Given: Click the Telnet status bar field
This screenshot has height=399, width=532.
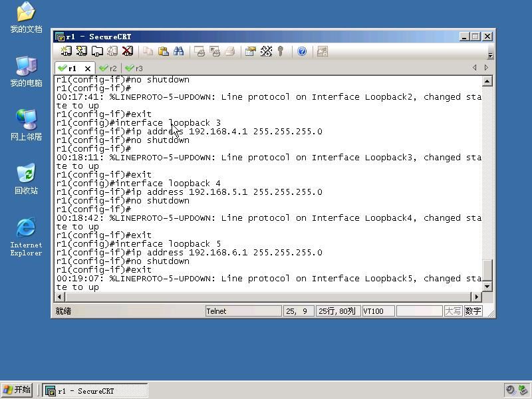Looking at the screenshot, I should pyautogui.click(x=243, y=311).
